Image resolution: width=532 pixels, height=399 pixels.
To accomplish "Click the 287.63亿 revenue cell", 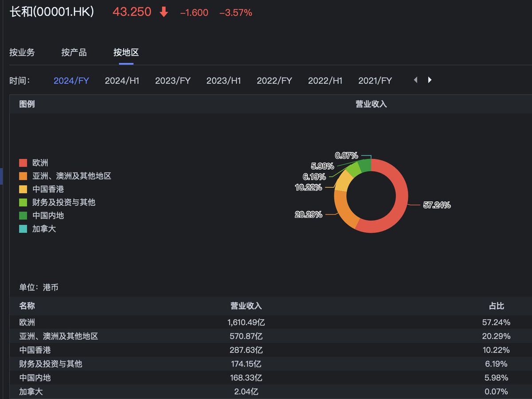I will (x=246, y=350).
